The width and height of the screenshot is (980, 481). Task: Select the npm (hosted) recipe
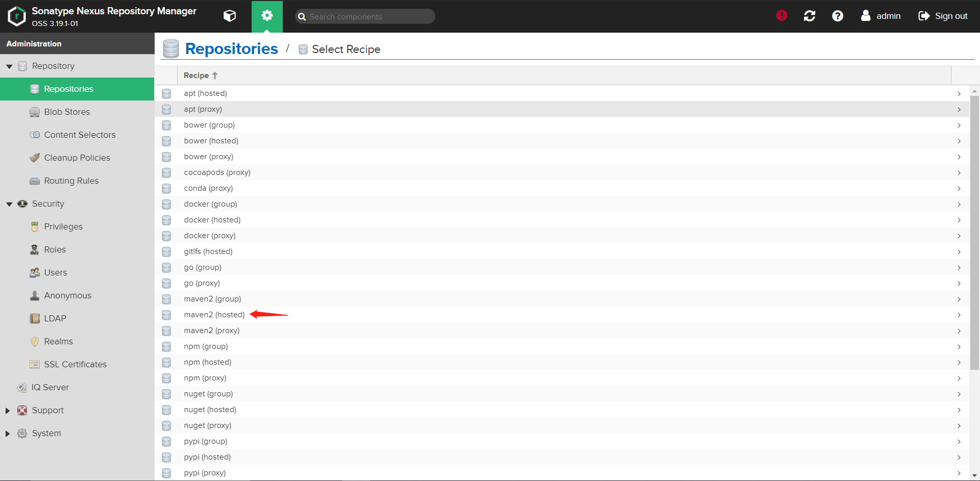(x=562, y=362)
